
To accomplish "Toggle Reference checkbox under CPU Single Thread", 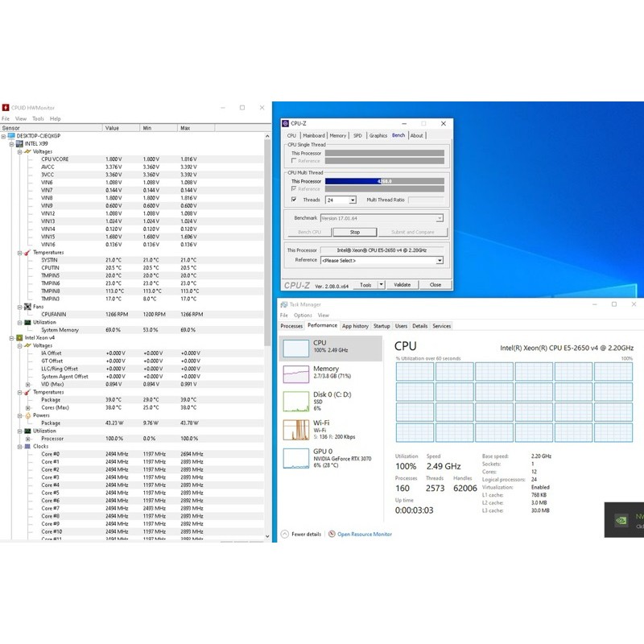I will (294, 161).
